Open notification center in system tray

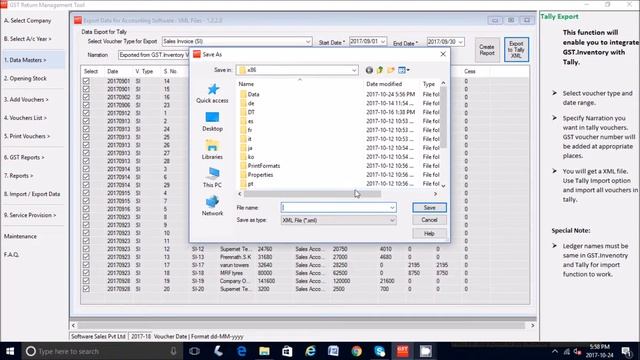626,351
